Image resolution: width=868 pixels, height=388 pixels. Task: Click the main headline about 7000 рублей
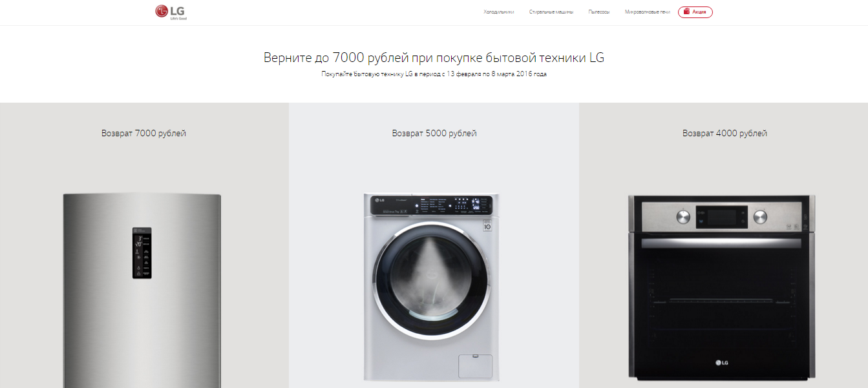tap(434, 57)
